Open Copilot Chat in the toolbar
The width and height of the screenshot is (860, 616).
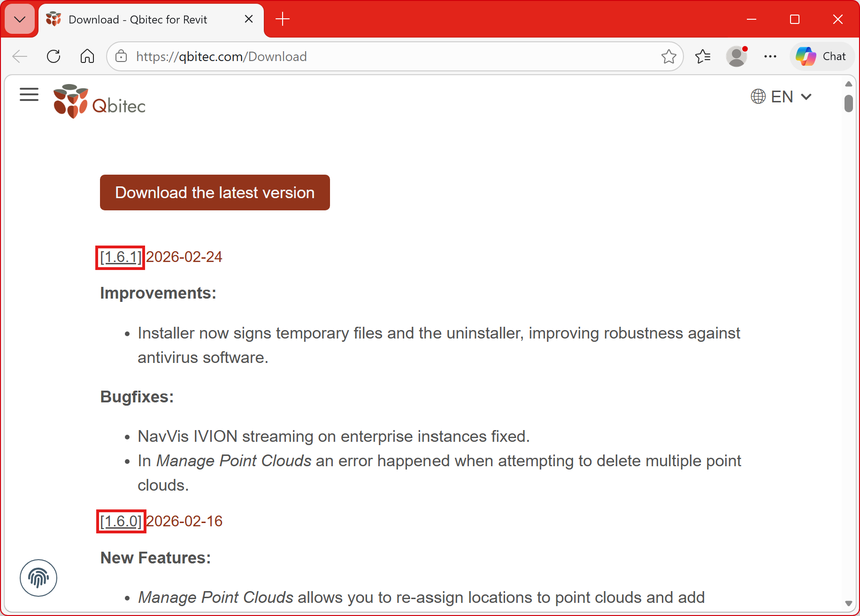pos(822,56)
